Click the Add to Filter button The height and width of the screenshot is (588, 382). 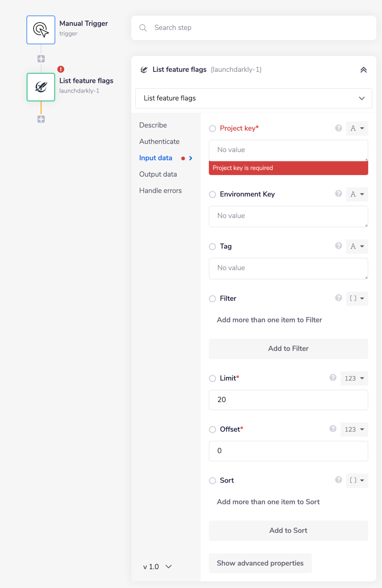(288, 348)
